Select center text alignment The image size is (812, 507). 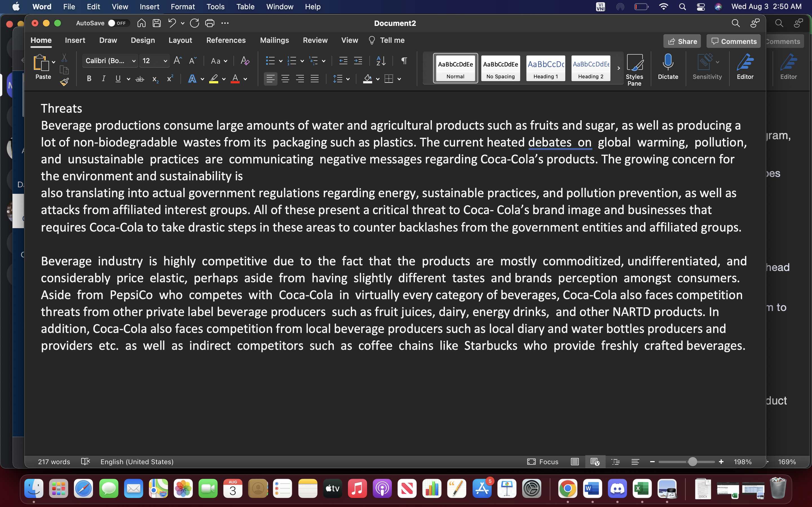coord(285,79)
